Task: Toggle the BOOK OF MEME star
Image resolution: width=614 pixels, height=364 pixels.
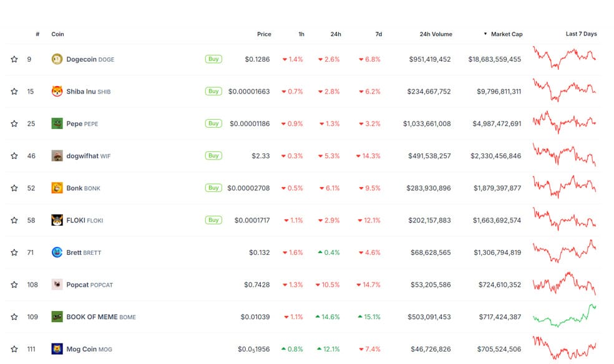Action: 14,317
